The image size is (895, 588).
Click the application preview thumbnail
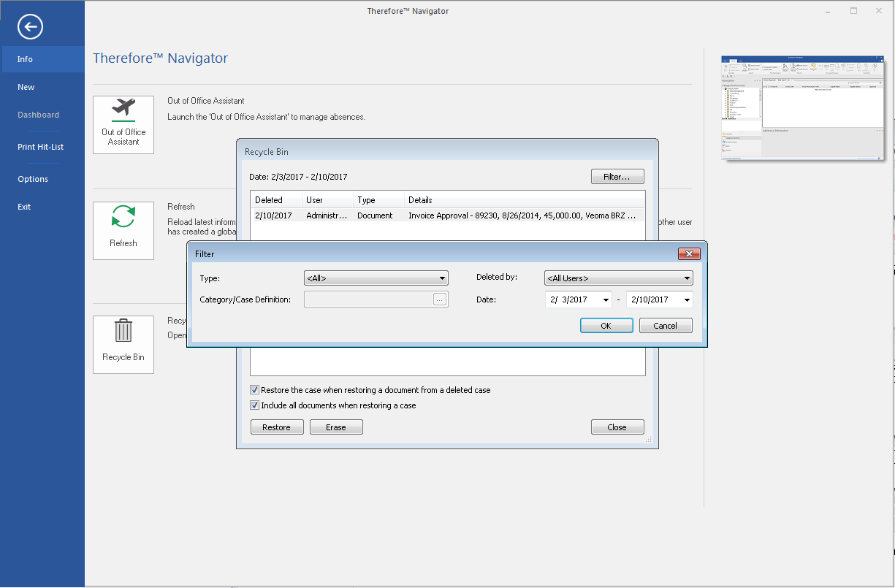click(802, 107)
